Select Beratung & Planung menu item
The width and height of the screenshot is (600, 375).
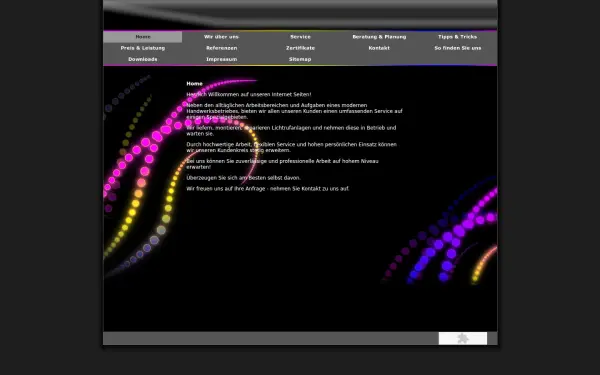[x=379, y=37]
